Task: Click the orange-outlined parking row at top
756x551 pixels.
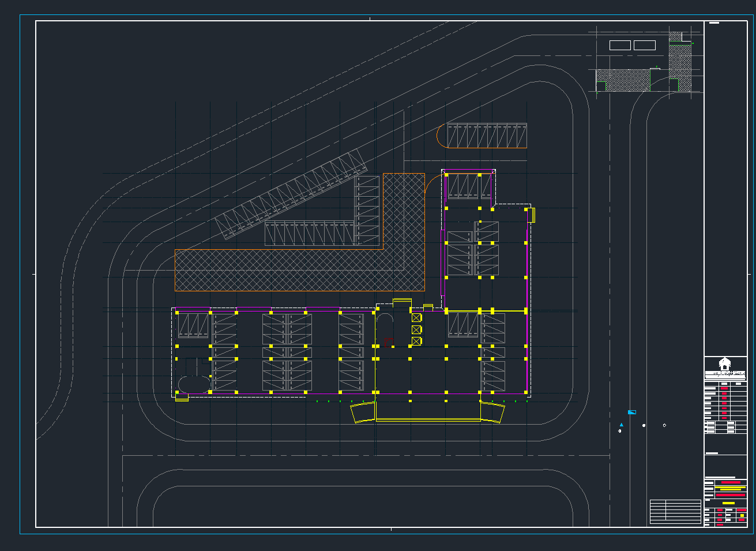Action: (x=487, y=136)
